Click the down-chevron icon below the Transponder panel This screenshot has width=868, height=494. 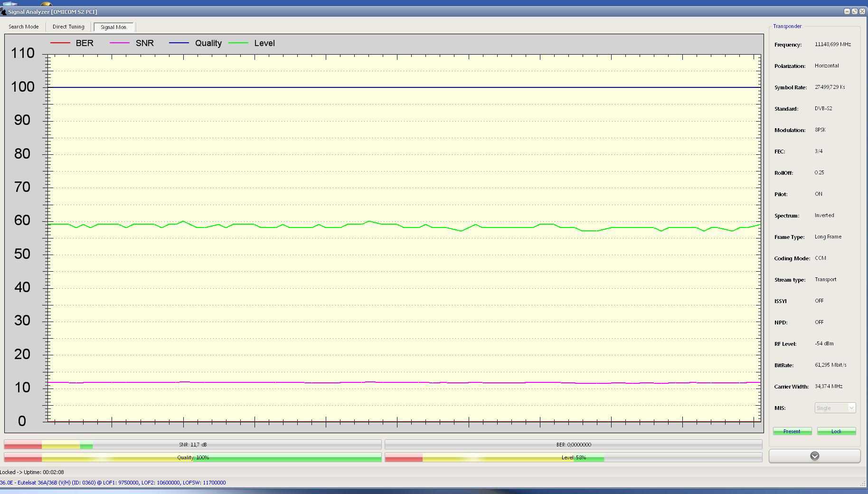pos(814,456)
